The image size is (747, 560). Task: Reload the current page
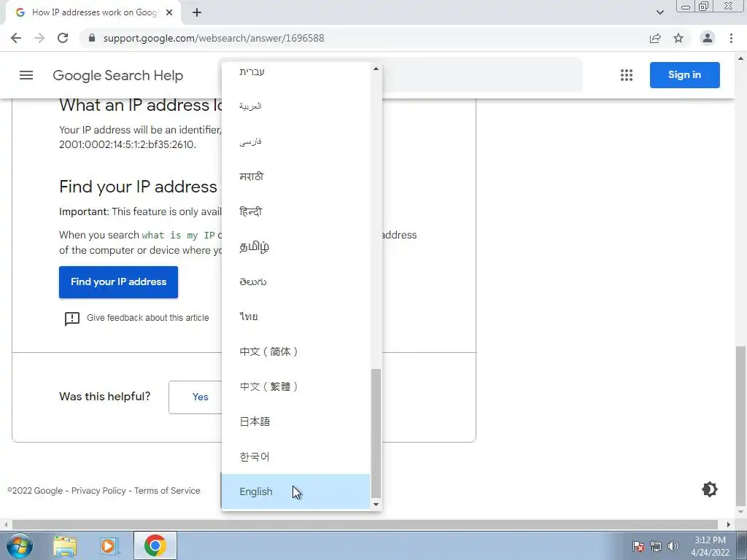tap(63, 38)
